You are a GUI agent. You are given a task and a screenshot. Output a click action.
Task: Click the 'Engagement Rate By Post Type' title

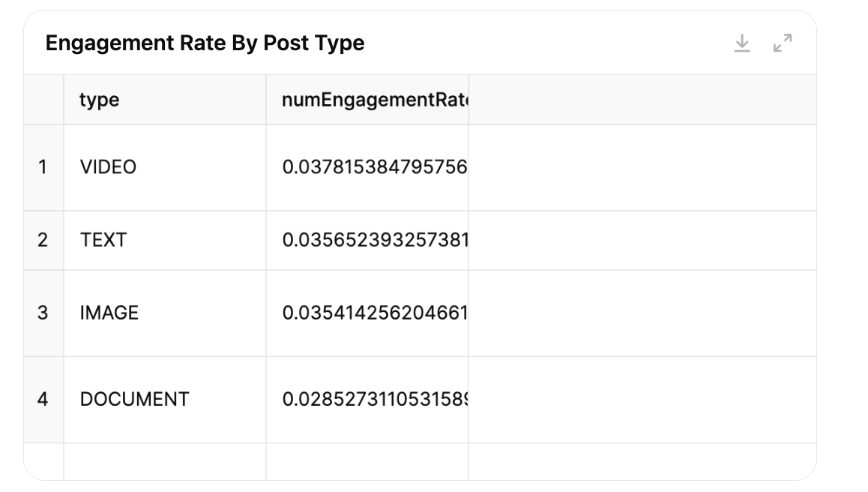205,43
